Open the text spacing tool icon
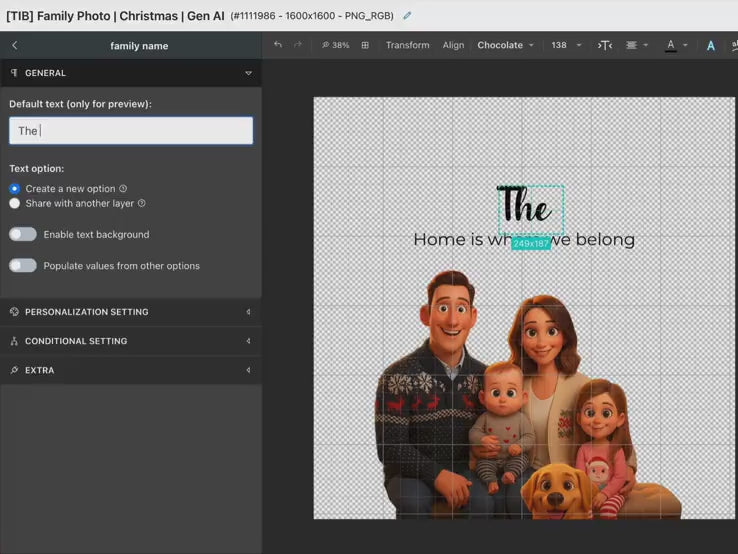 pos(604,45)
